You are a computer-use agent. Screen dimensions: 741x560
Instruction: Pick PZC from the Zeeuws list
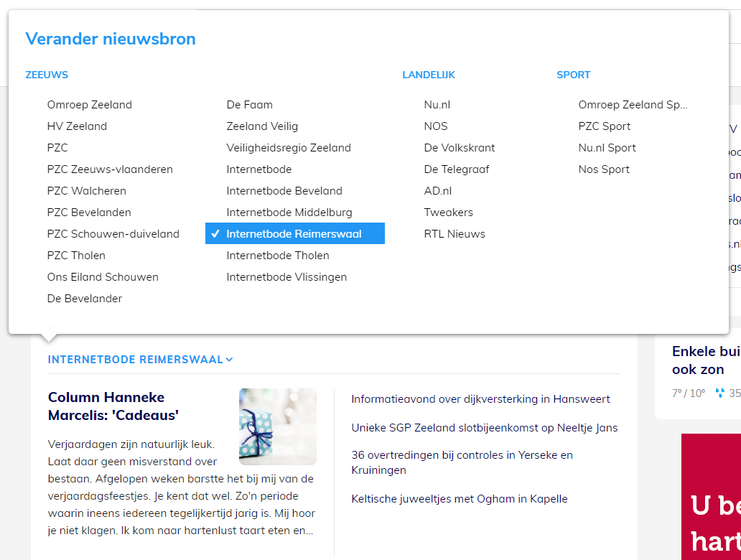click(x=57, y=147)
